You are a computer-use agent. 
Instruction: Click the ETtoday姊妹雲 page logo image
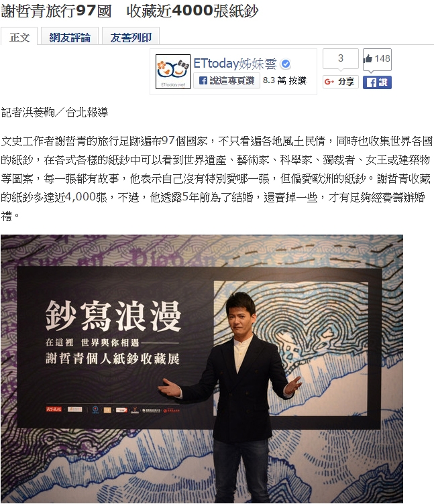click(173, 72)
